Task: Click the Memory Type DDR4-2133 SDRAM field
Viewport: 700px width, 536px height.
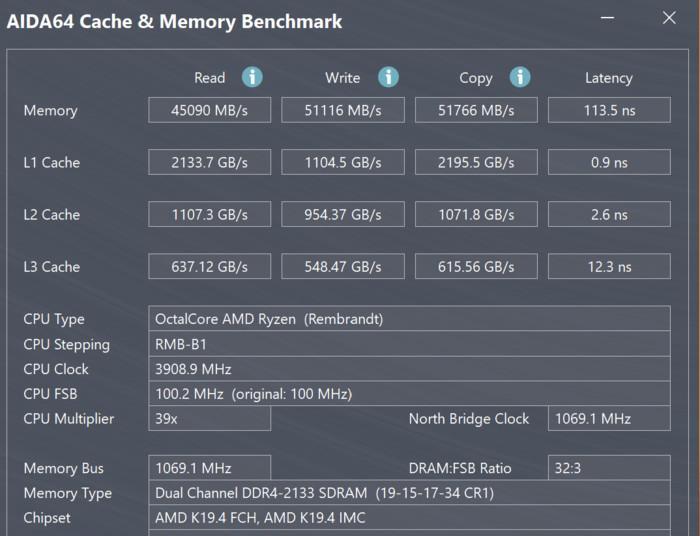Action: (409, 493)
